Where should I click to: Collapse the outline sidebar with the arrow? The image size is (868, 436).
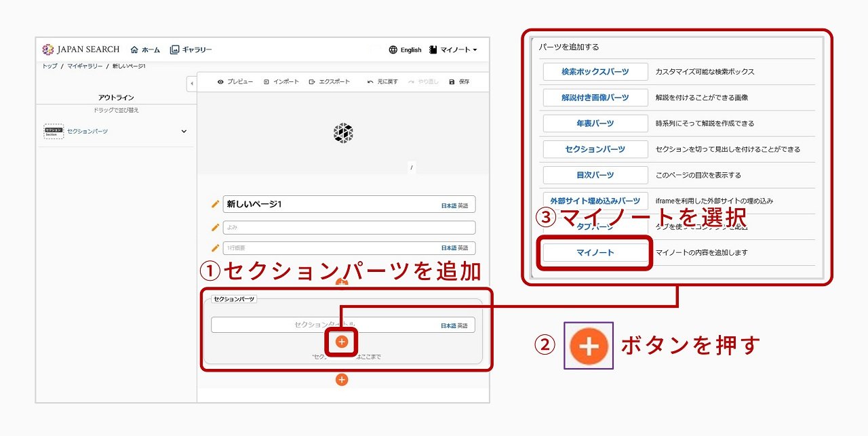coord(191,83)
